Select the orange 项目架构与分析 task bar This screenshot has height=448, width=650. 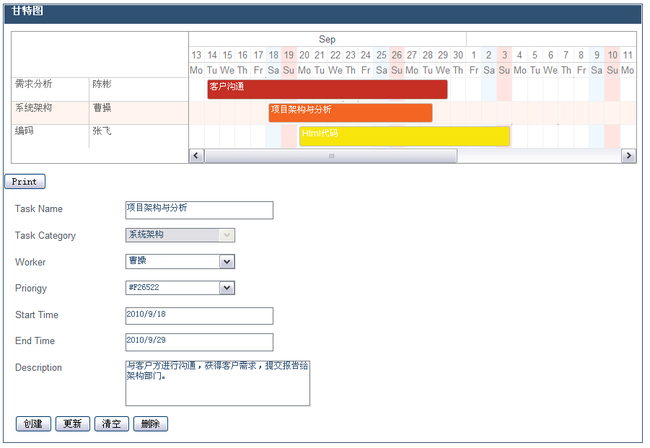[350, 113]
